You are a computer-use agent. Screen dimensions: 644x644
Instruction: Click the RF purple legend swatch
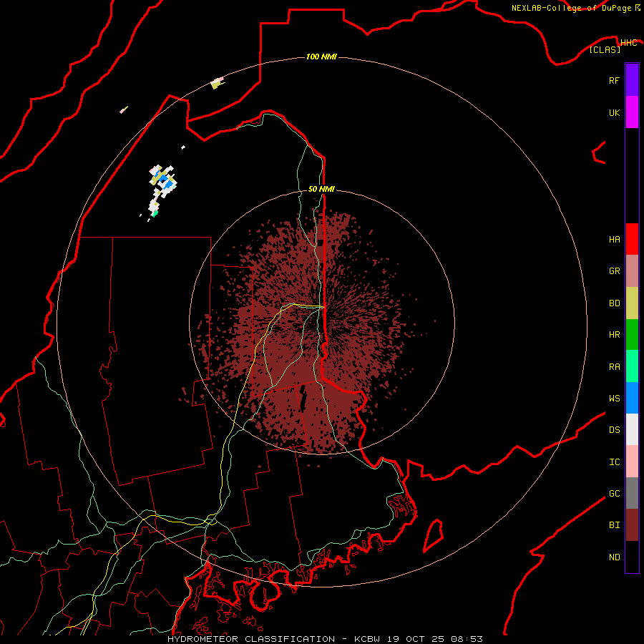632,80
